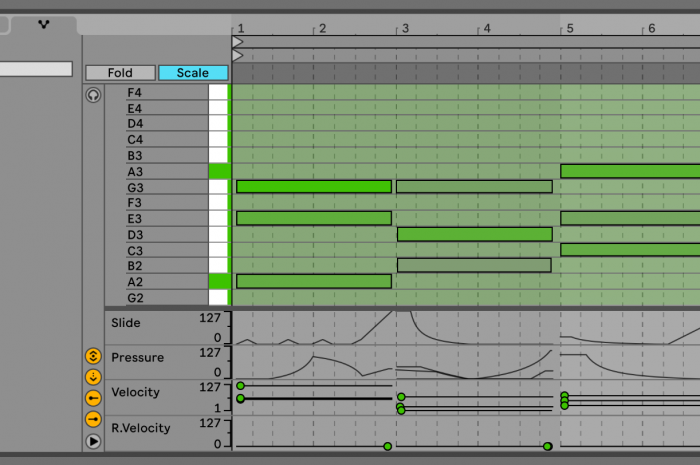The width and height of the screenshot is (700, 465).
Task: Toggle the Scale button
Action: point(193,73)
